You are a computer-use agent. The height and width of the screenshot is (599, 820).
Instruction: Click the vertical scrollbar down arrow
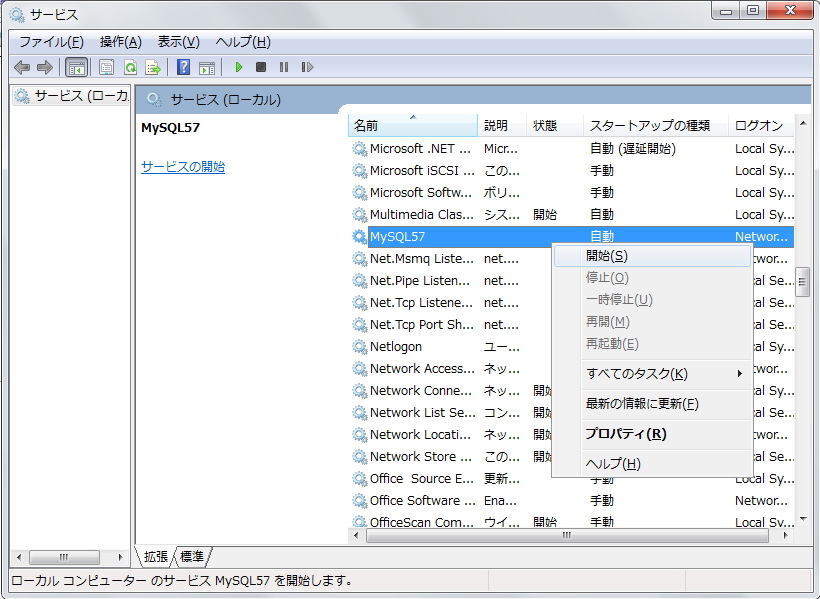802,519
